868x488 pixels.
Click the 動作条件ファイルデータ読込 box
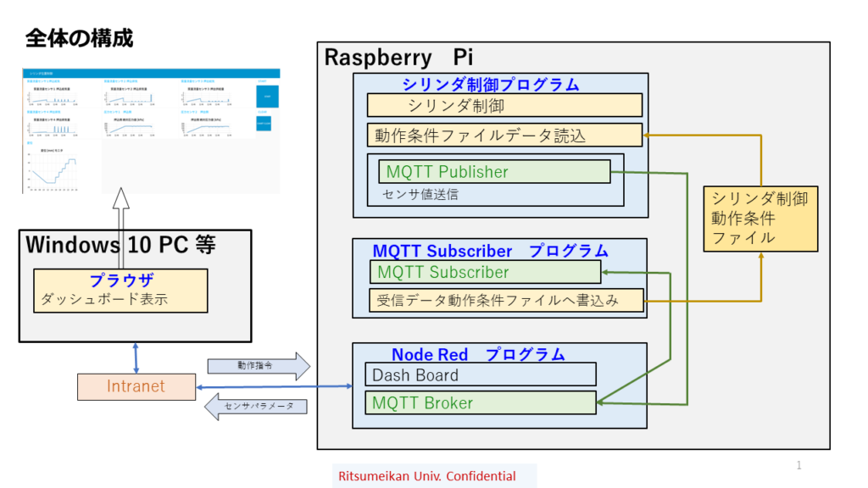point(504,135)
